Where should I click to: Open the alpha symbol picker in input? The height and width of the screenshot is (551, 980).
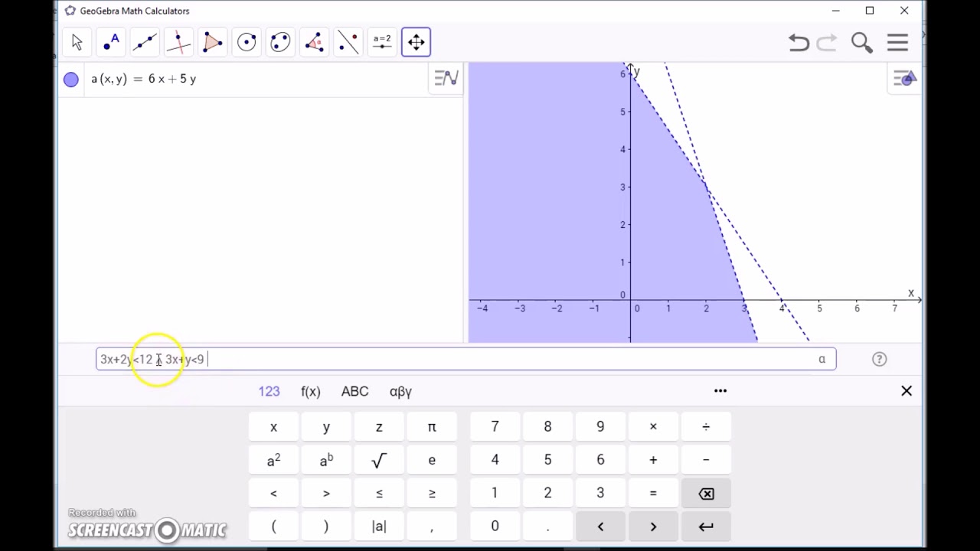click(822, 359)
